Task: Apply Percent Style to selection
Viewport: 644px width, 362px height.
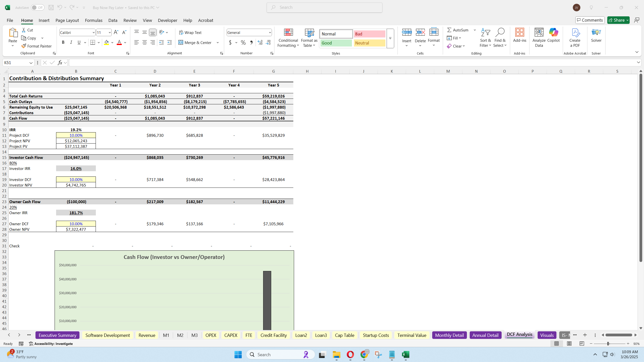Action: pos(243,42)
